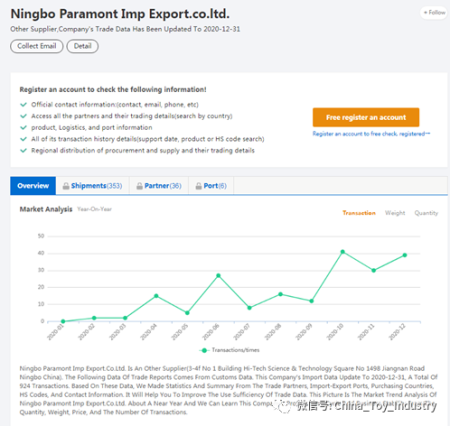Click the 2020-08 data point
Image resolution: width=450 pixels, height=426 pixels.
pos(280,294)
